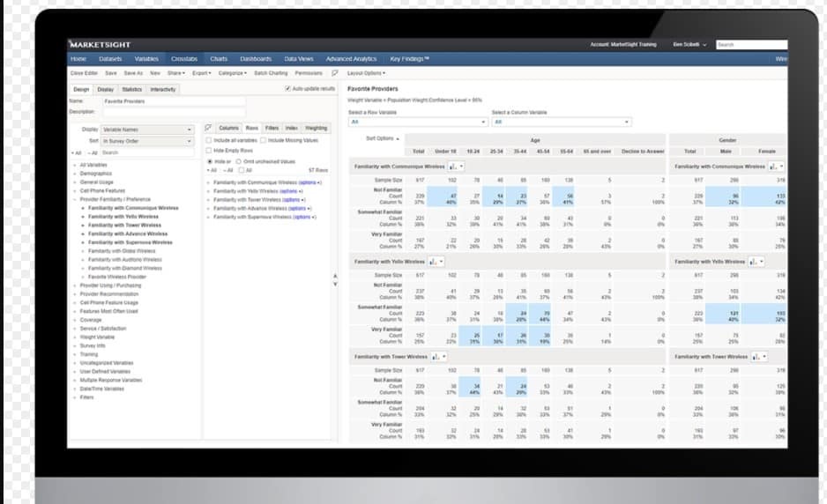Click the Save As button
The image size is (827, 504).
[133, 73]
